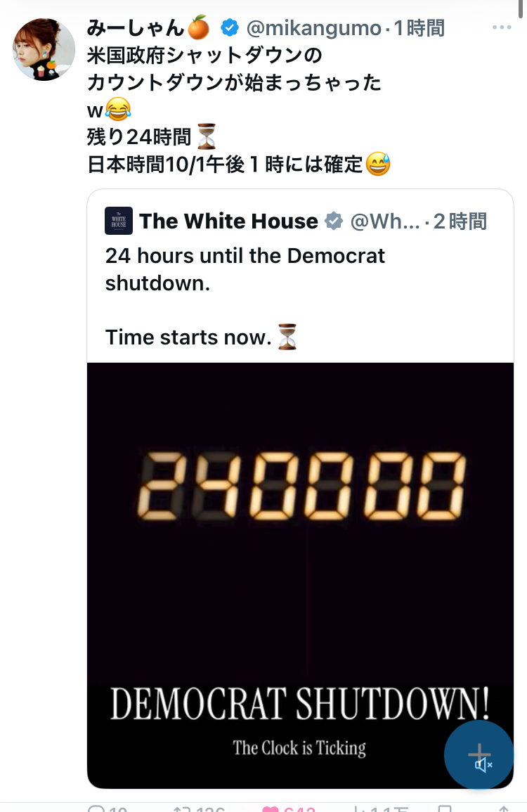The width and height of the screenshot is (527, 812).
Task: Click the gray verified badge beside The White House
Action: [334, 221]
